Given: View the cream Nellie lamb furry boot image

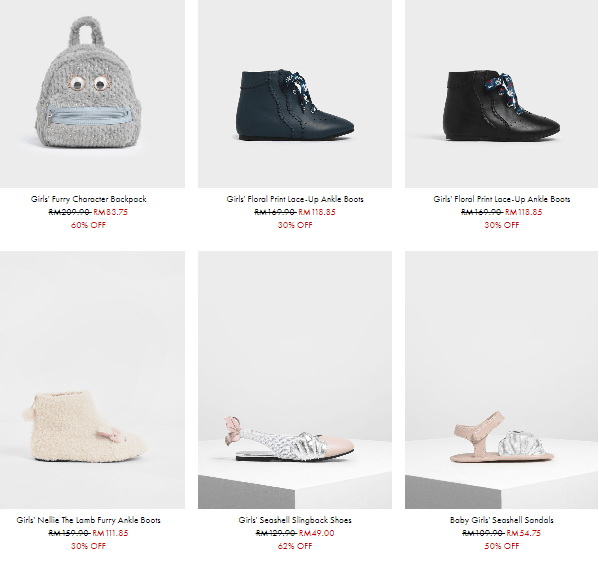Looking at the screenshot, I should 92,380.
